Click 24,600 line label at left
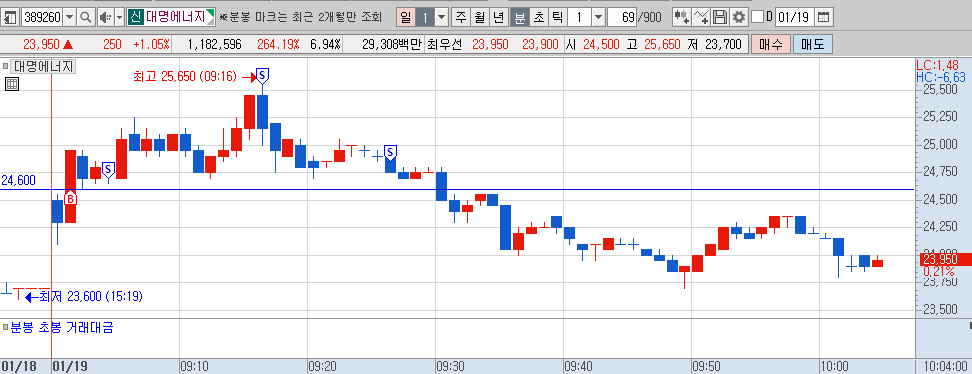Image resolution: width=972 pixels, height=374 pixels. click(x=19, y=180)
